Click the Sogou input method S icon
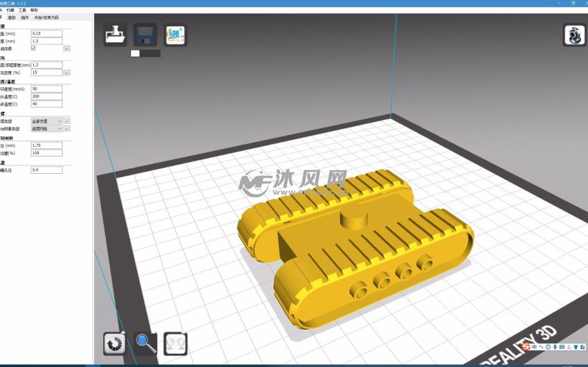Screen dimensions: 588x367 coord(526,346)
